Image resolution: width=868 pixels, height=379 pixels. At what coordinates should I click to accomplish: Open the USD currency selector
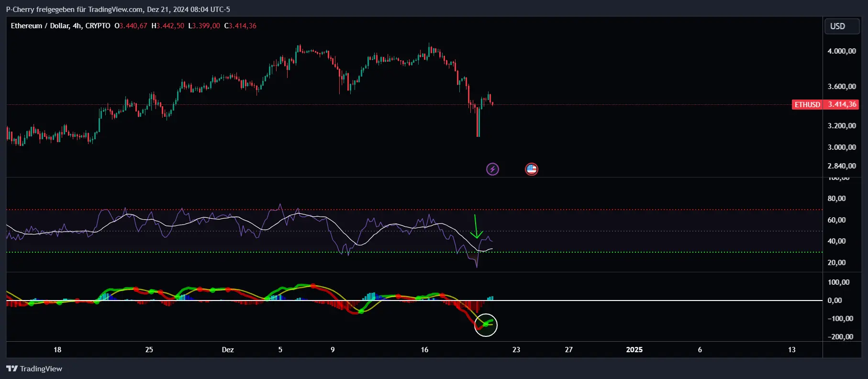click(842, 26)
